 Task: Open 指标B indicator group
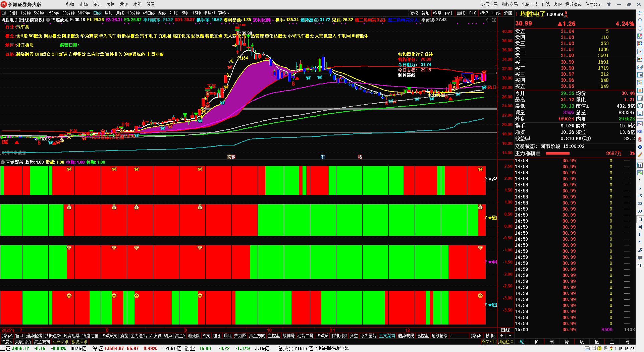[x=476, y=336]
